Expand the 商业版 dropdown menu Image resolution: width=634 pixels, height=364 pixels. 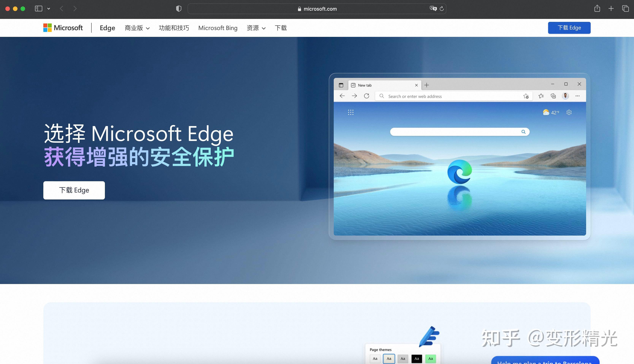coord(137,28)
